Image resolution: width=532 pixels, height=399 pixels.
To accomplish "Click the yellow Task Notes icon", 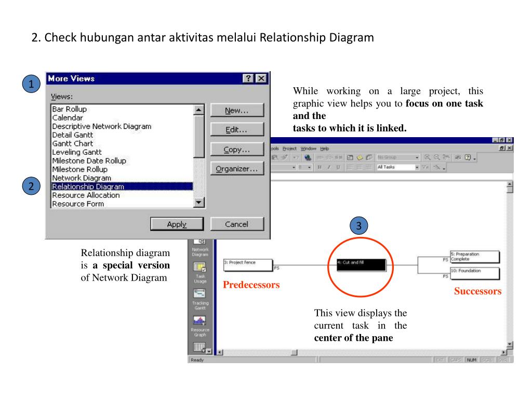I will click(360, 157).
